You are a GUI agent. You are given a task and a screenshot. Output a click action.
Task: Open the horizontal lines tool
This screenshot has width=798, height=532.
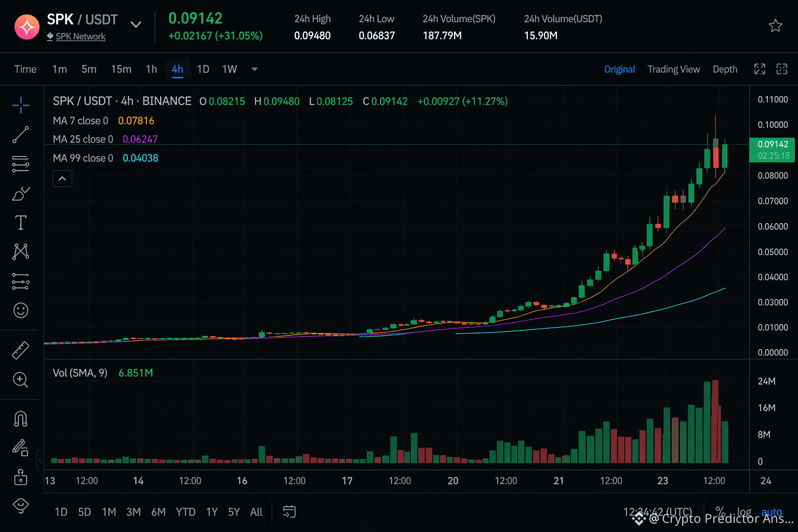point(21,164)
